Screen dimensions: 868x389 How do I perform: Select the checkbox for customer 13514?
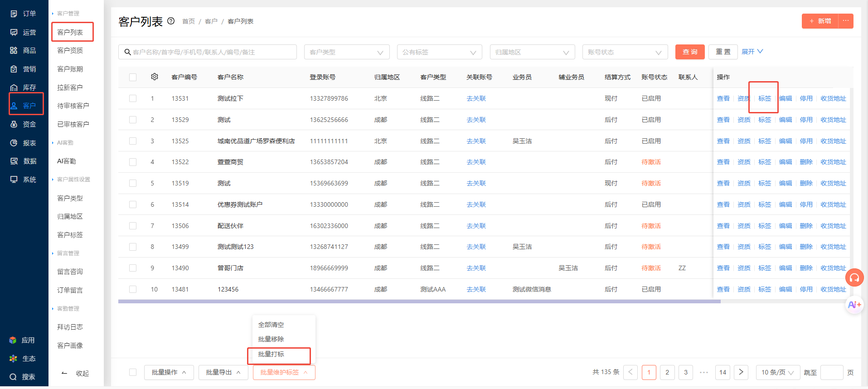133,204
